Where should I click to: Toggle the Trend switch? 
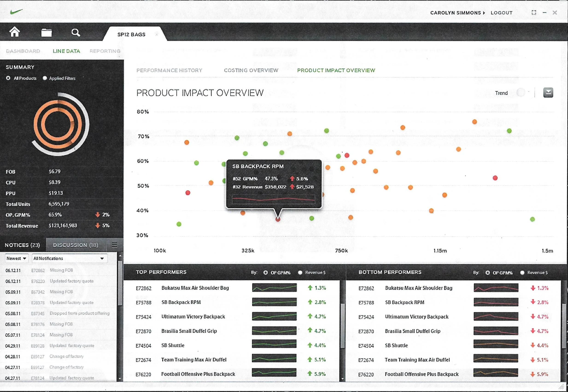click(x=521, y=93)
